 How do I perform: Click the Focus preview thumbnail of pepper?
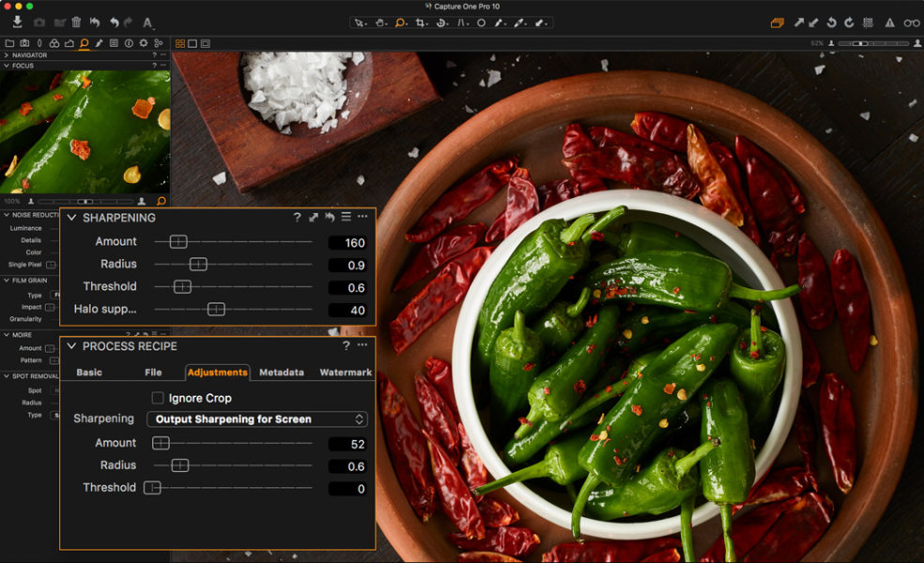[85, 132]
